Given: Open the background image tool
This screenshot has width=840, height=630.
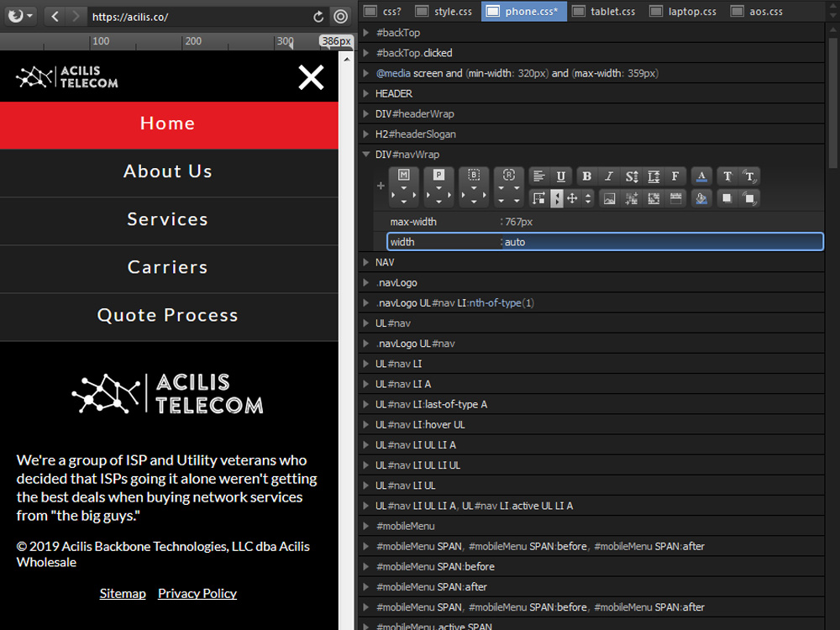Looking at the screenshot, I should pos(609,198).
